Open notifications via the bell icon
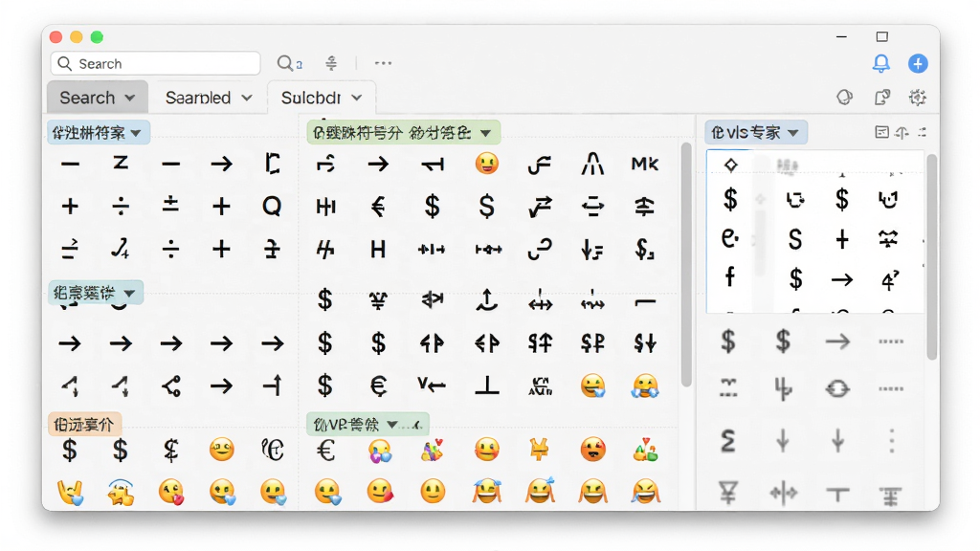980x551 pixels. 881,63
